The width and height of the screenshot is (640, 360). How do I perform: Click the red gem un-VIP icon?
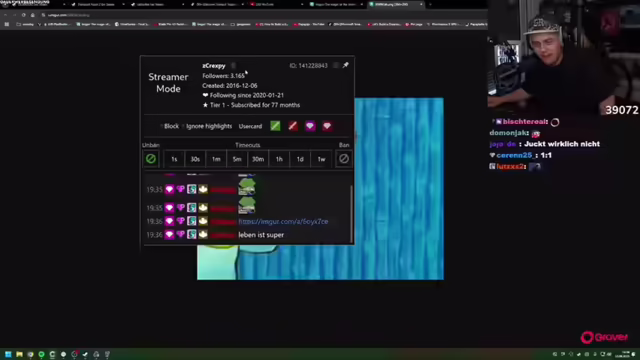tap(327, 126)
